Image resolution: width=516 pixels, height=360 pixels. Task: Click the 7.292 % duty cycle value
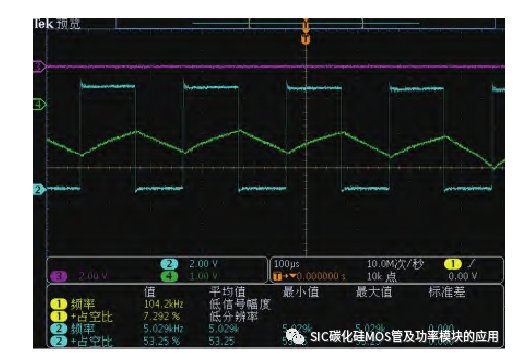162,316
